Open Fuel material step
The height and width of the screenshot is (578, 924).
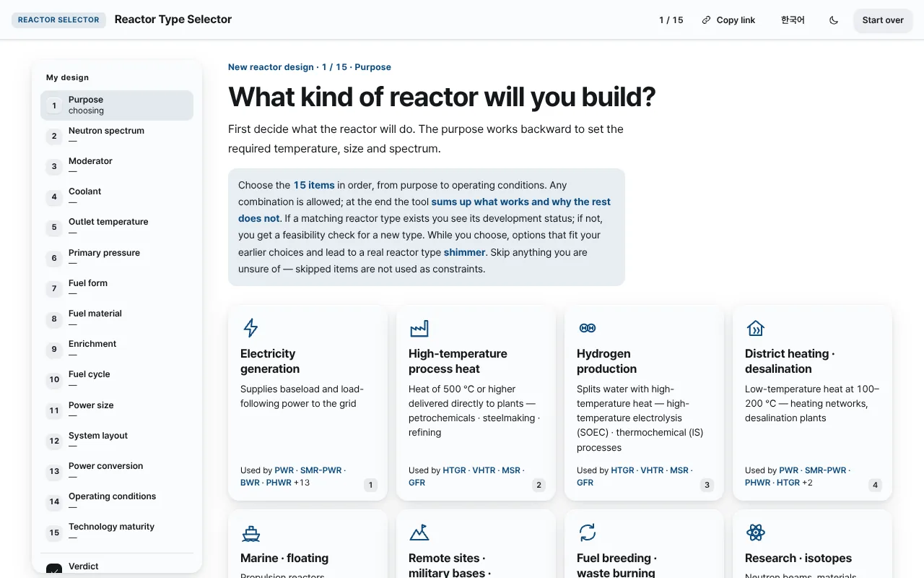[x=117, y=319]
